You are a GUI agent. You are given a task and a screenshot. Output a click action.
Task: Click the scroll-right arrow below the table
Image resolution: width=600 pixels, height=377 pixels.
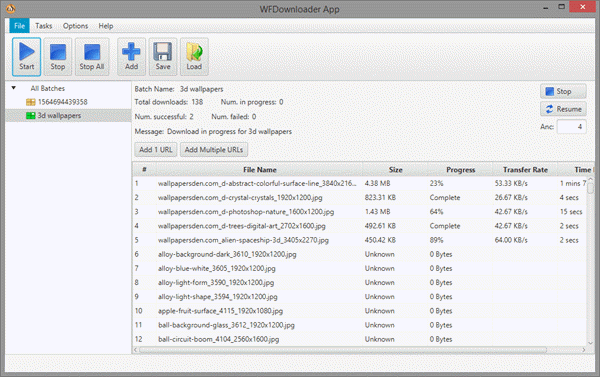584,349
